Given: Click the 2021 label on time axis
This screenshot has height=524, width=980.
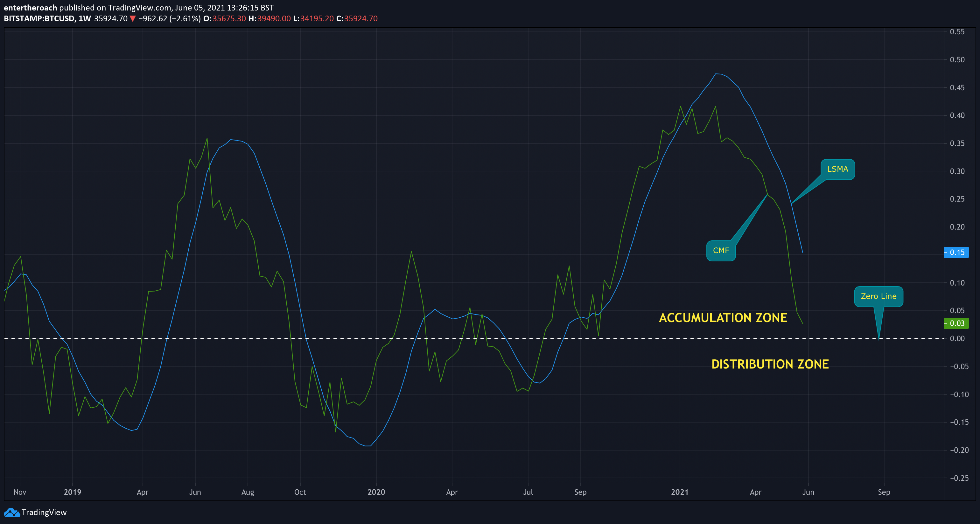Looking at the screenshot, I should (680, 492).
